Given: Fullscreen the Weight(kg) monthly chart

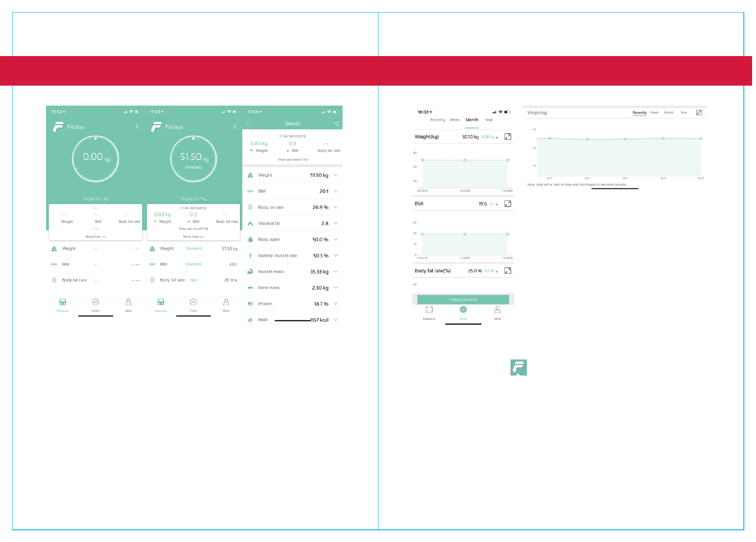Looking at the screenshot, I should coord(507,137).
